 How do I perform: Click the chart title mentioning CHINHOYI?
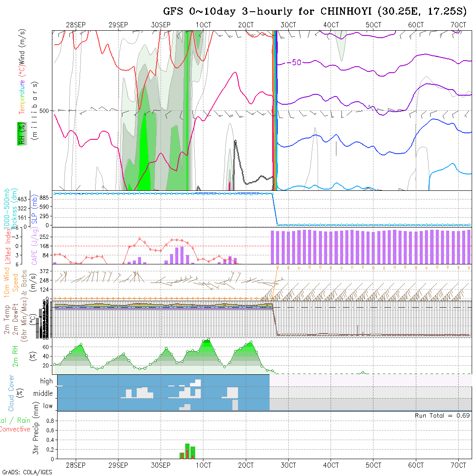(315, 11)
